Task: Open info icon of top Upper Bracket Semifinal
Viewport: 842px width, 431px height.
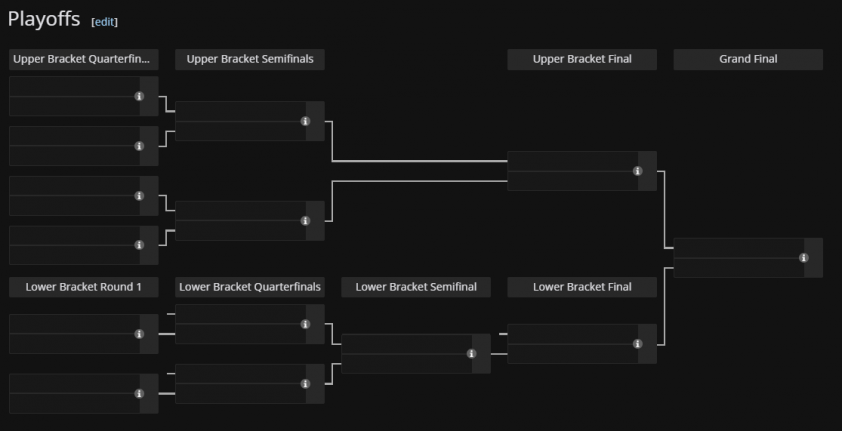Action: coord(306,121)
